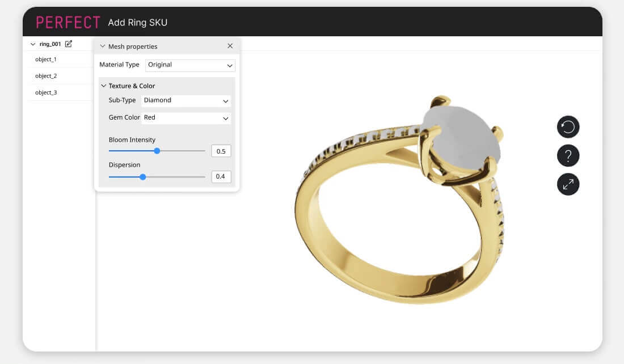624x364 pixels.
Task: Click the Bloom Intensity label
Action: point(132,139)
